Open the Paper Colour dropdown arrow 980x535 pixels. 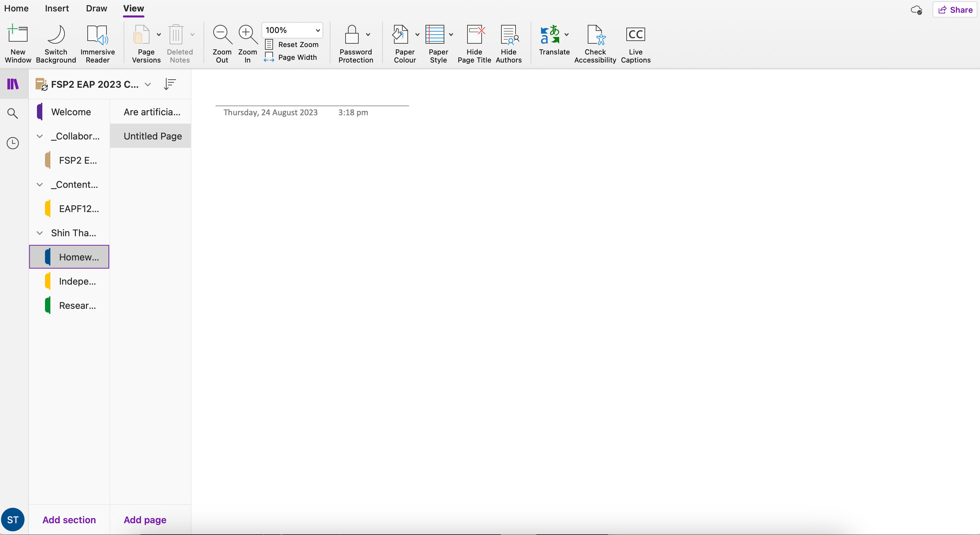pos(417,35)
